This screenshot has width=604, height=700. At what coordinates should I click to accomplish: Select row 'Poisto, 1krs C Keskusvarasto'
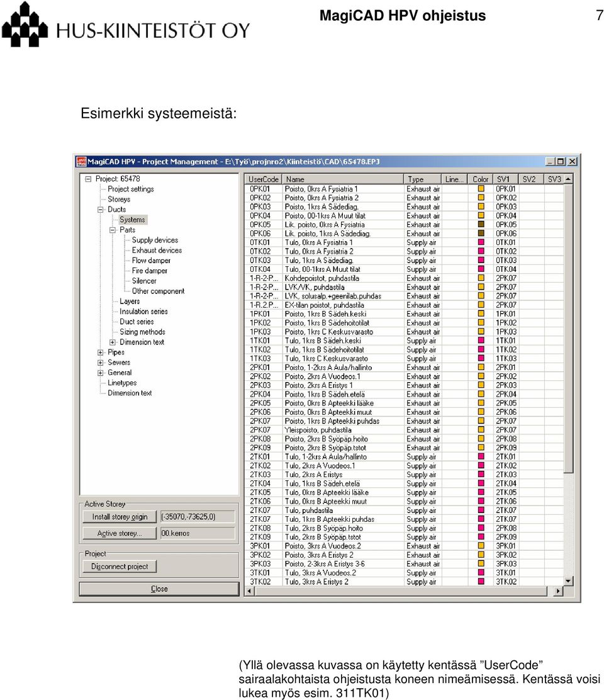point(404,332)
